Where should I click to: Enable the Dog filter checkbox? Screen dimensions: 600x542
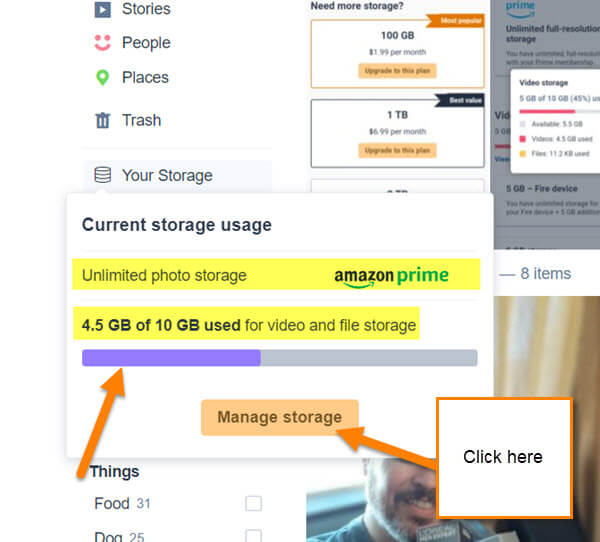click(x=253, y=536)
